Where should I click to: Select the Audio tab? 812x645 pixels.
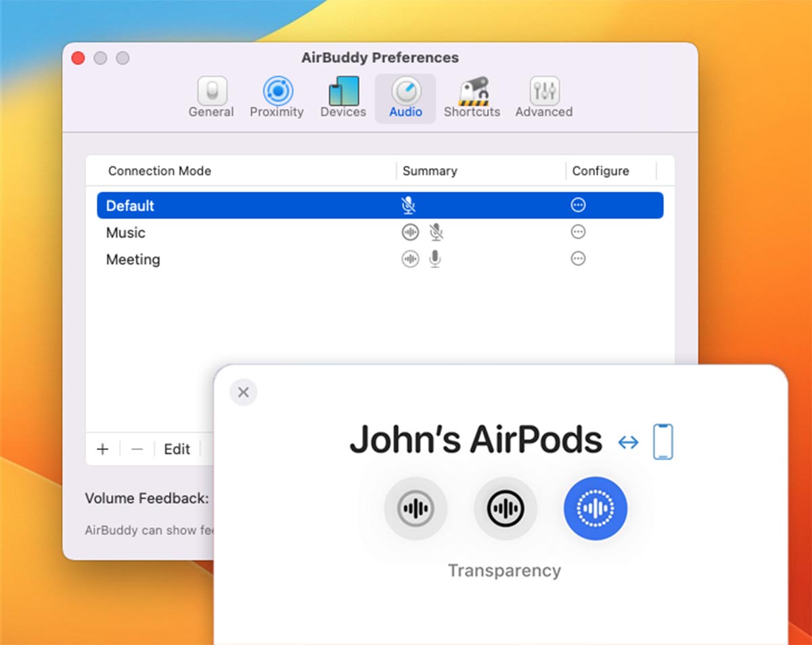405,99
